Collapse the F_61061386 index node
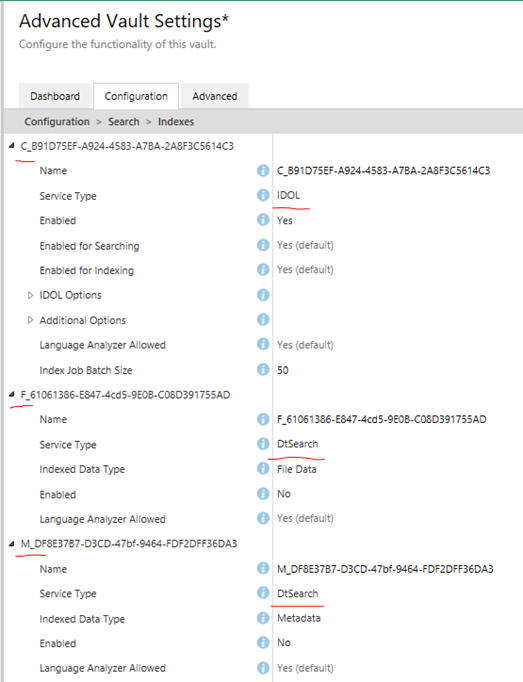 point(12,395)
